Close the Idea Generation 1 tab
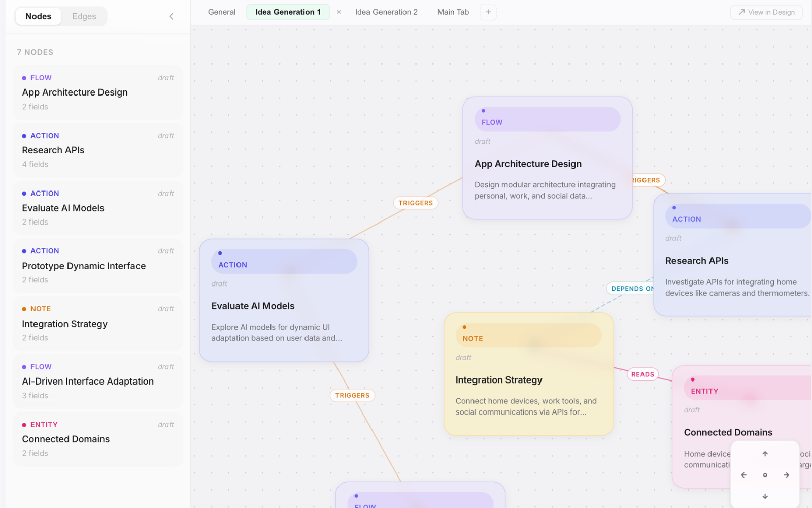812x508 pixels. tap(339, 12)
